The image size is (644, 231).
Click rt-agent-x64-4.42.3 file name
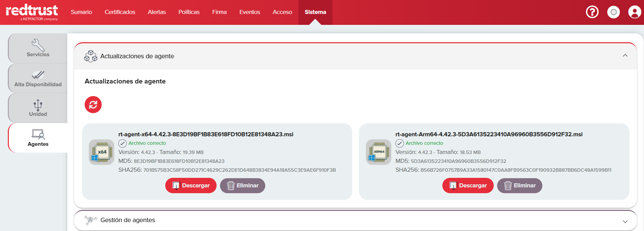(x=206, y=134)
